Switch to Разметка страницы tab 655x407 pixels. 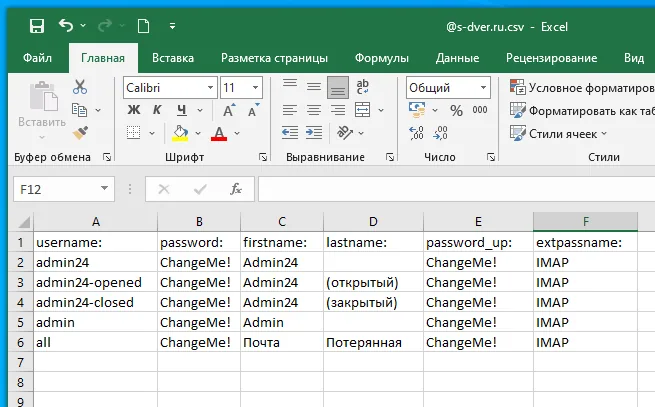point(274,58)
